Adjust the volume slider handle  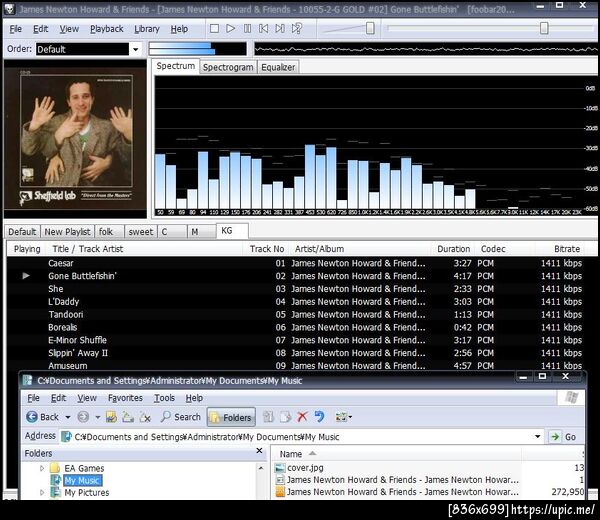(x=370, y=28)
